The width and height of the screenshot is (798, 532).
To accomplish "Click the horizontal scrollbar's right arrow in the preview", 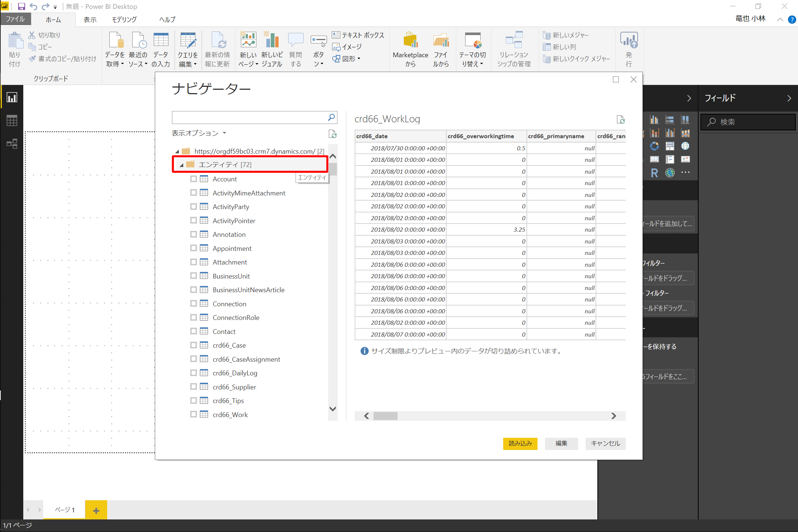I will click(x=614, y=416).
